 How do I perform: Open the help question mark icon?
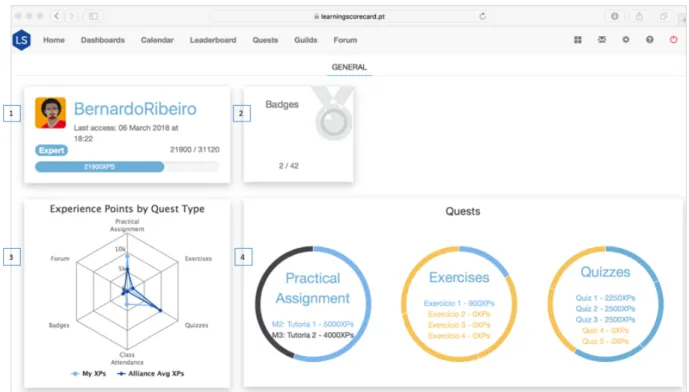(649, 40)
